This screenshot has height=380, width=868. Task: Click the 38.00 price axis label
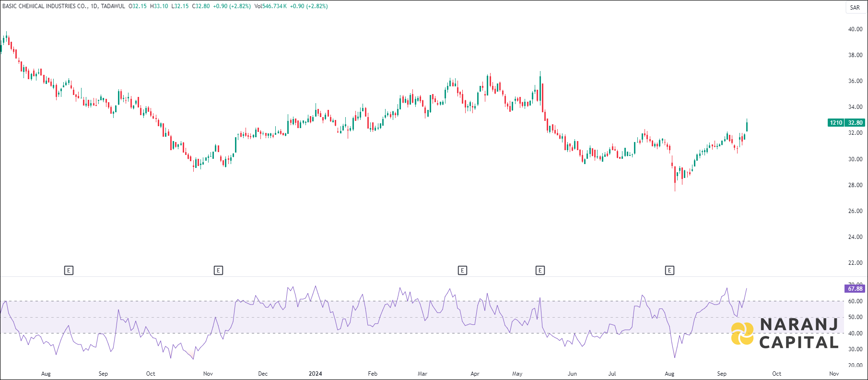tap(855, 55)
